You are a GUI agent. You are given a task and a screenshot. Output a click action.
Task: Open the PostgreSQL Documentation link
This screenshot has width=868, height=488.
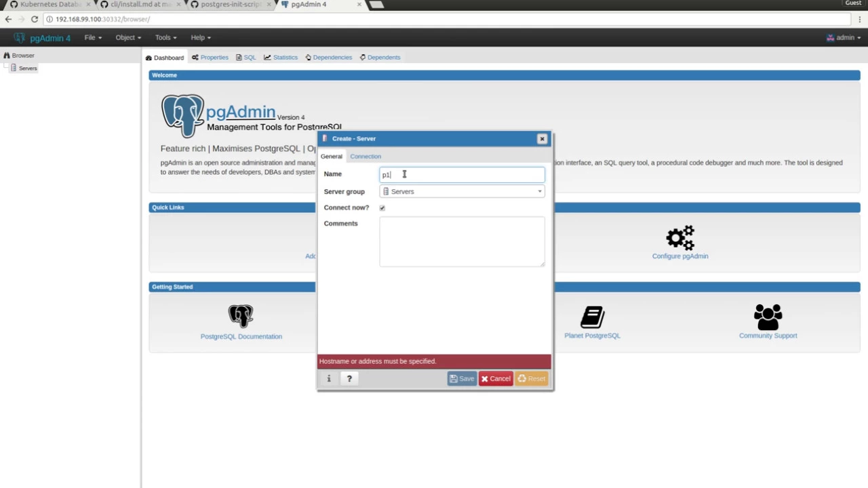coord(241,336)
